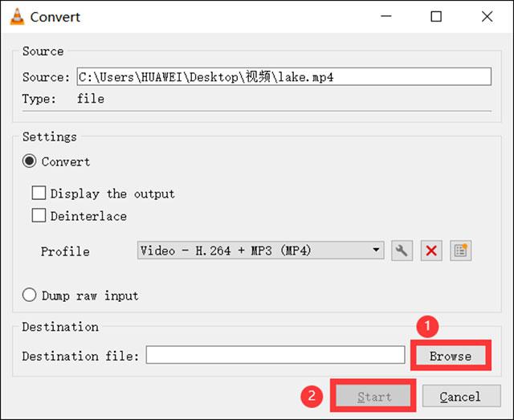Click the red number 2 marker
The height and width of the screenshot is (420, 514).
[312, 396]
